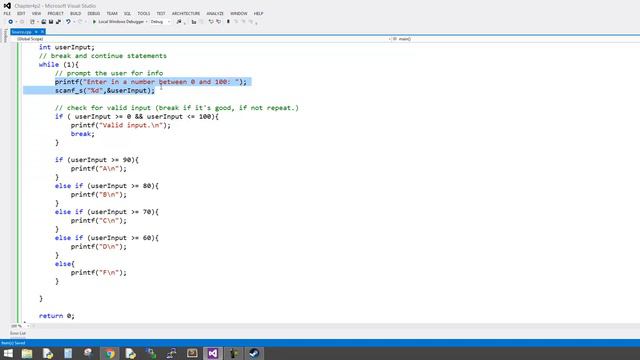This screenshot has width=640, height=360.
Task: Click the Undo toolbar icon
Action: [68, 22]
